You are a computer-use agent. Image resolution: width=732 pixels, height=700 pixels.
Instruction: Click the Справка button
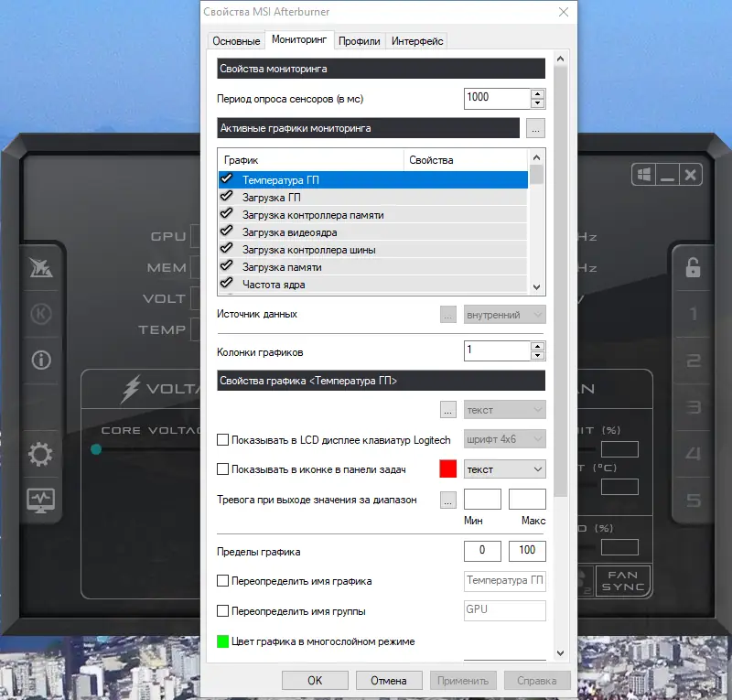537,681
